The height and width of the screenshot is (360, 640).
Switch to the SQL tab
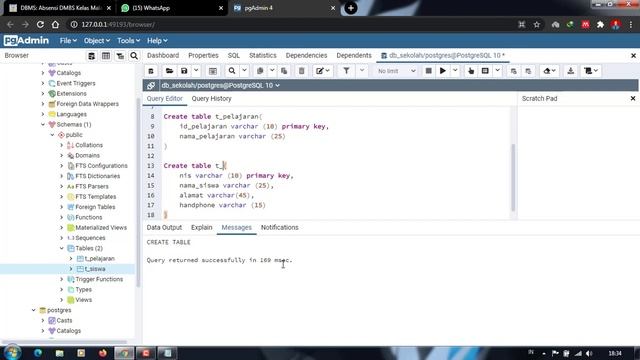click(x=233, y=56)
